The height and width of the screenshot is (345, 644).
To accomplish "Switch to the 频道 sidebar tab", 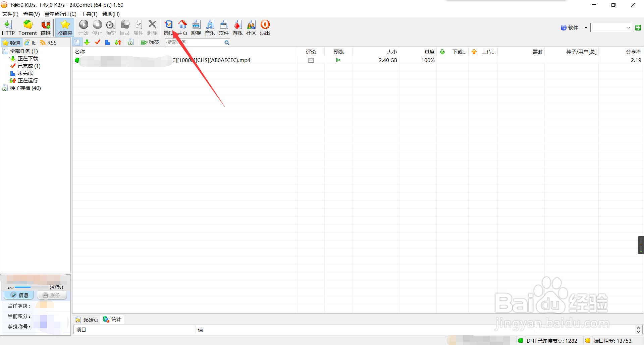I will [x=11, y=43].
